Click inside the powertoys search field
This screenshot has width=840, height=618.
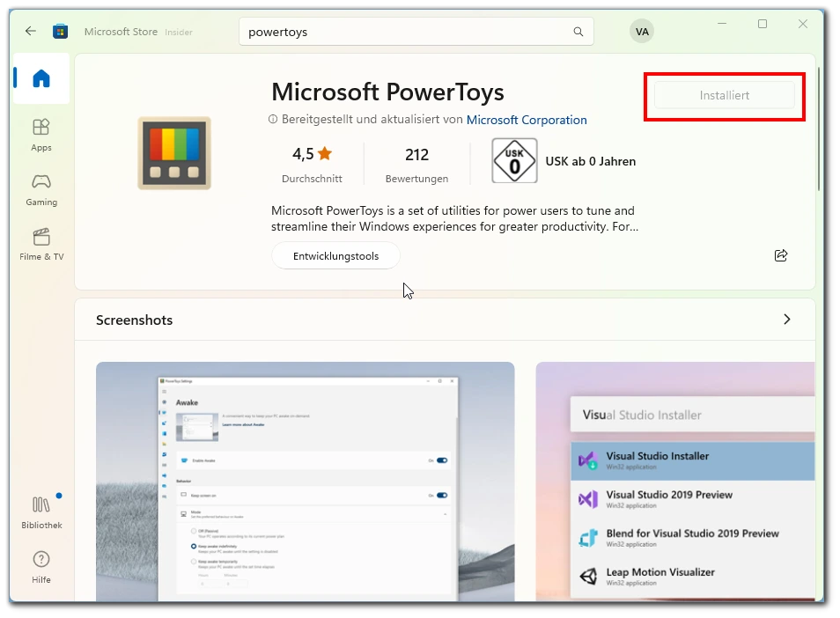(416, 32)
